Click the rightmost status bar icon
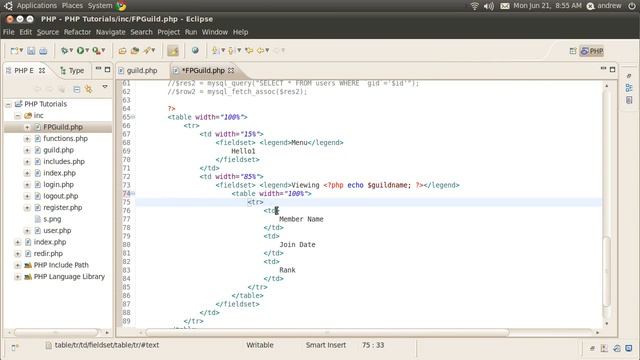Image resolution: width=640 pixels, height=360 pixels. coord(629,348)
